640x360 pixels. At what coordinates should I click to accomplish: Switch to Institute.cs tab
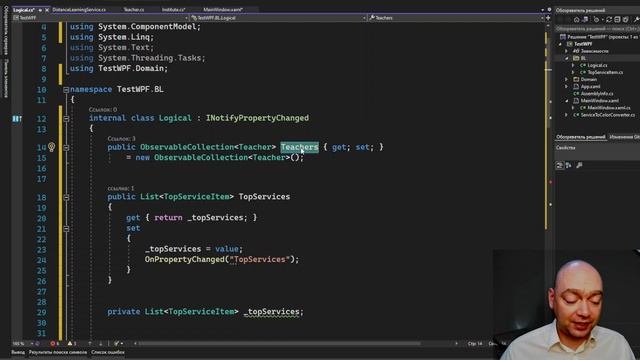(x=173, y=10)
